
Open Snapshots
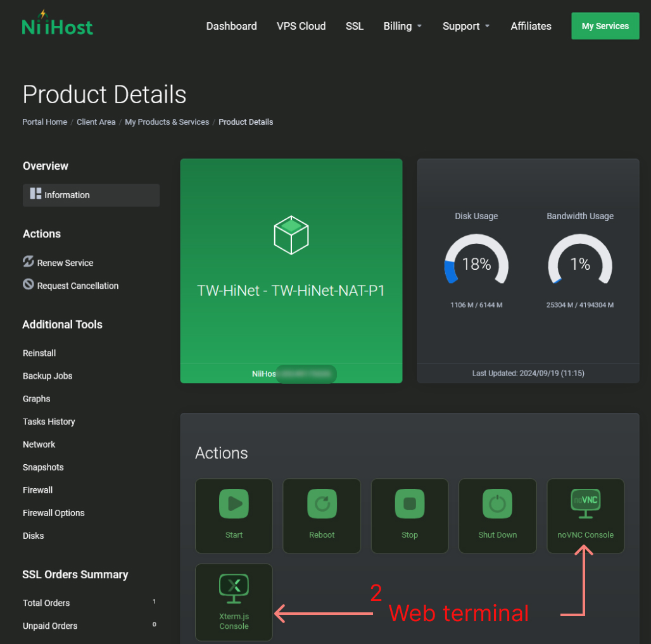click(43, 467)
